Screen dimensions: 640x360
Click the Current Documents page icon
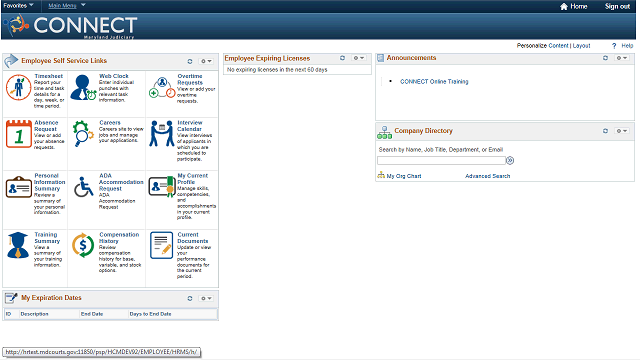click(x=161, y=245)
